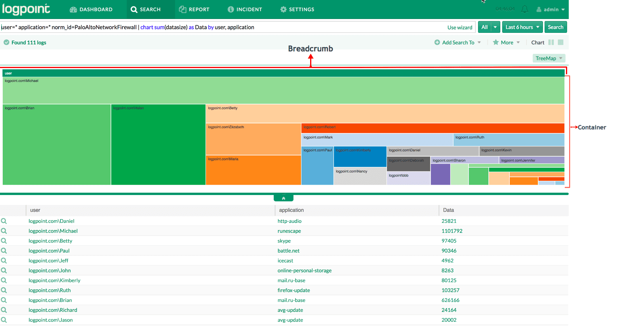Click the Data value 103257

450,290
